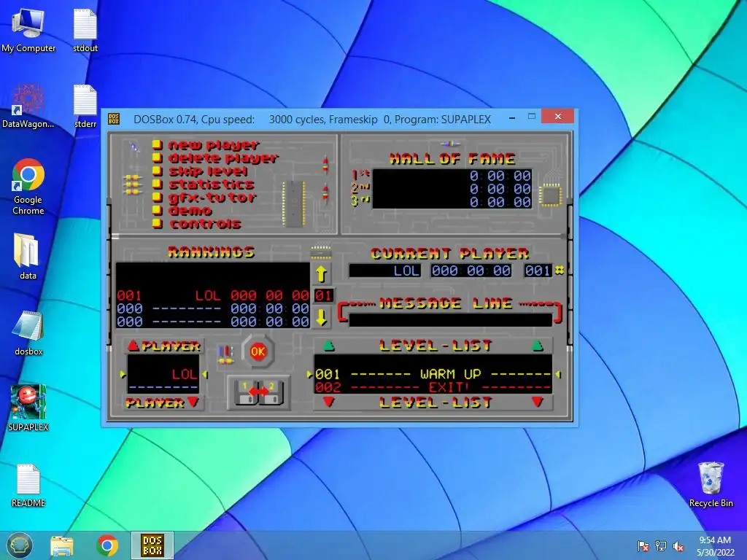The height and width of the screenshot is (560, 747).
Task: Click green up arrow right of LEVEL-LIST
Action: point(538,345)
